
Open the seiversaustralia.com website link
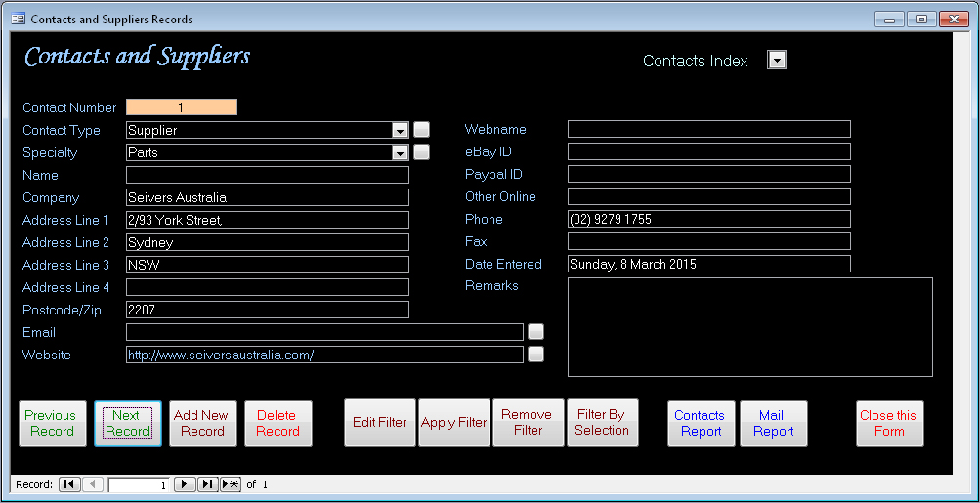click(221, 355)
